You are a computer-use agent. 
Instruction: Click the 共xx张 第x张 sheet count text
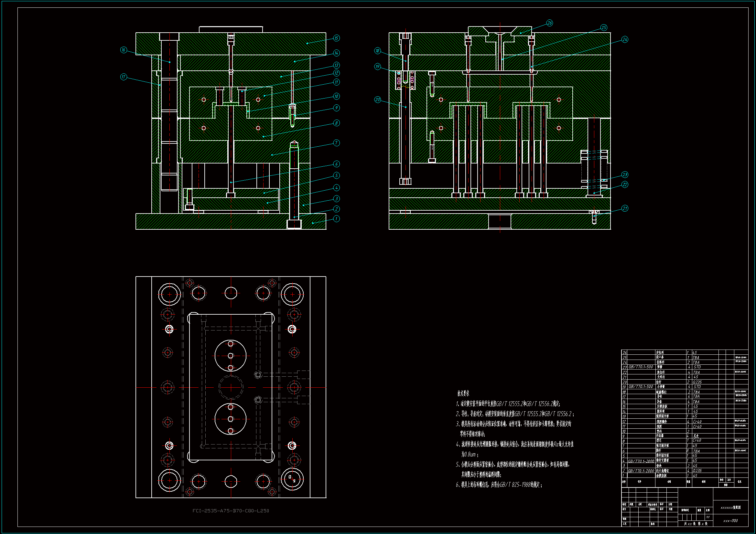click(696, 524)
